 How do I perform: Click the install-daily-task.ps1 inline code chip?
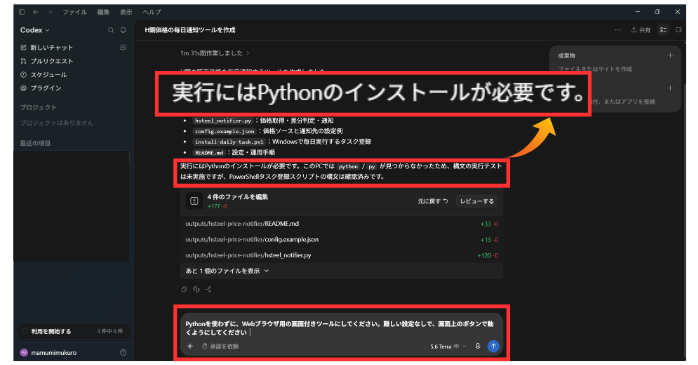229,142
